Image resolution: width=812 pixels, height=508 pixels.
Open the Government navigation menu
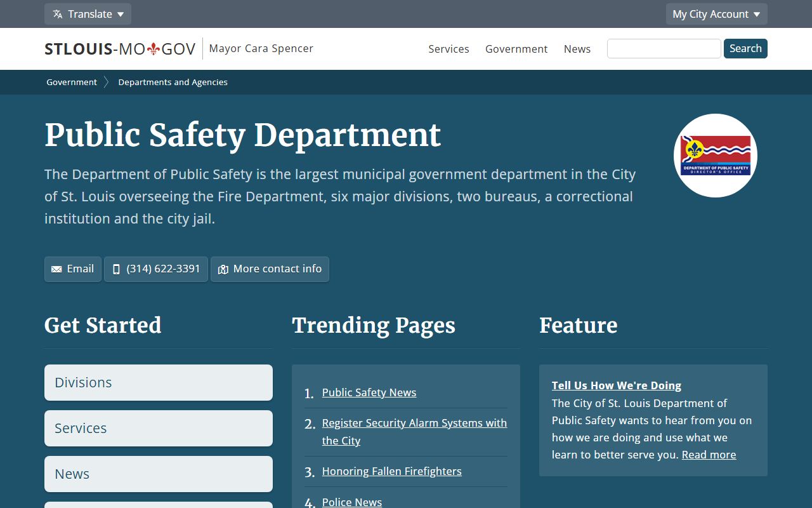(516, 49)
